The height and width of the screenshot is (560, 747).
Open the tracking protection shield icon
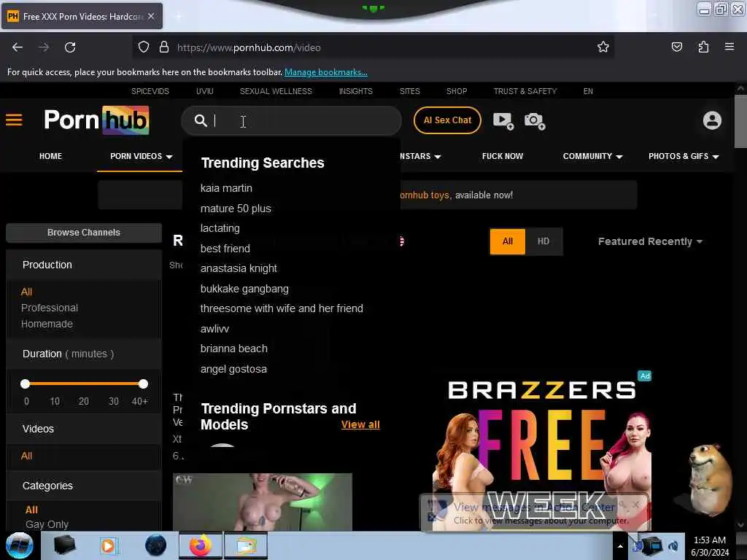144,47
